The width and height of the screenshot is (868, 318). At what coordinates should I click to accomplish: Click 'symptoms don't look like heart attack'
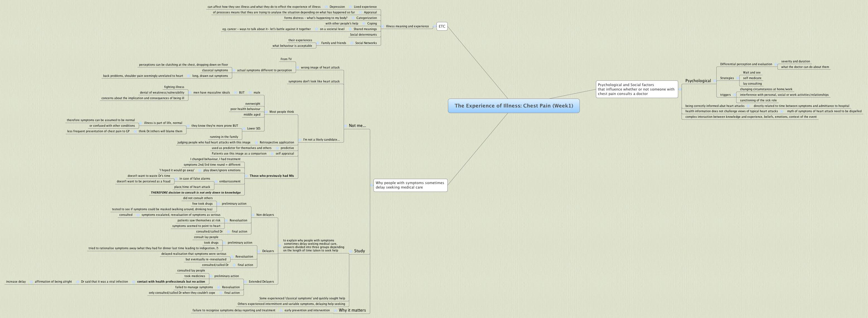[x=314, y=81]
